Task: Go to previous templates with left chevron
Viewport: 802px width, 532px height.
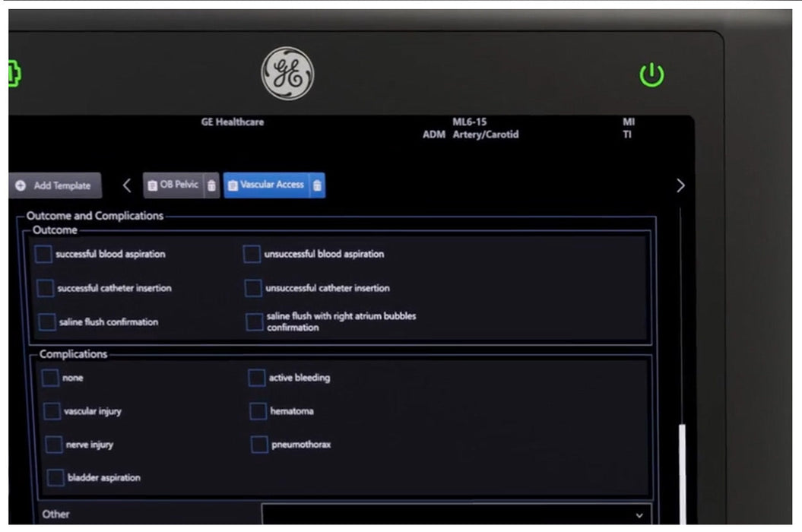Action: coord(128,185)
